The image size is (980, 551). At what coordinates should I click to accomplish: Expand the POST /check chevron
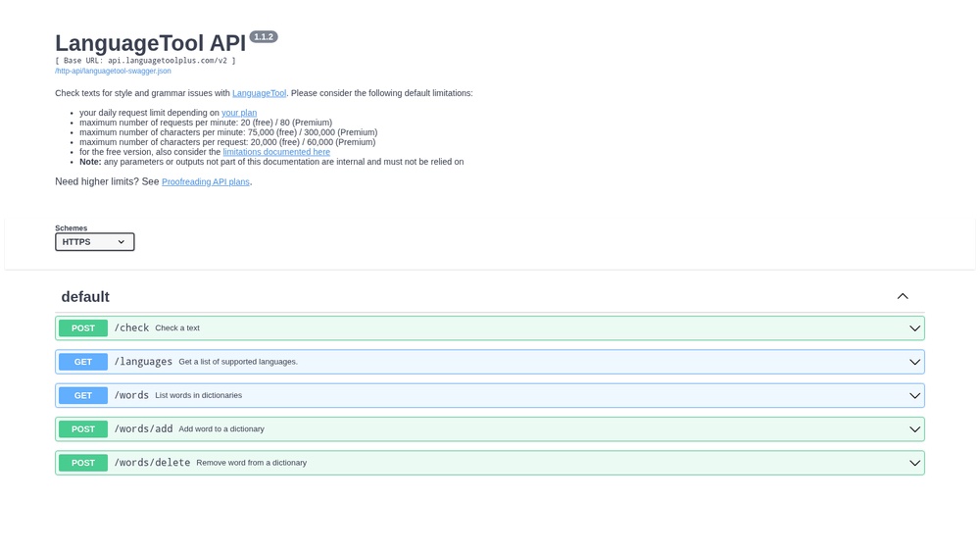tap(914, 328)
